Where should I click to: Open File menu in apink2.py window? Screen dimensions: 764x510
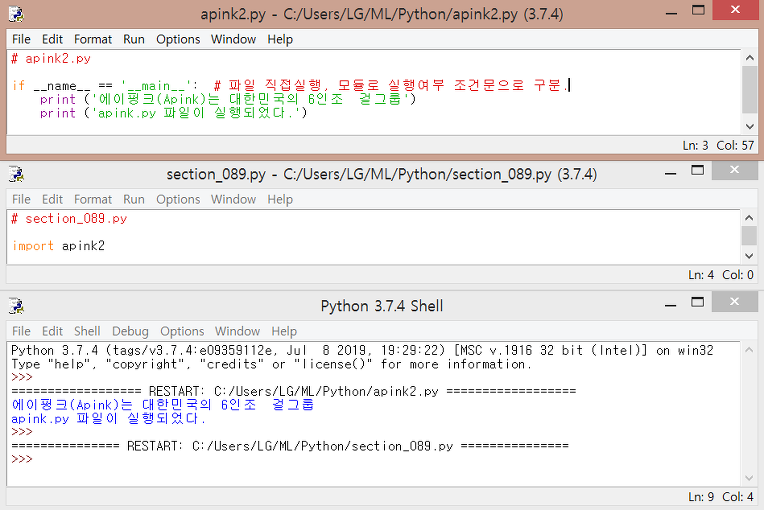coord(21,39)
